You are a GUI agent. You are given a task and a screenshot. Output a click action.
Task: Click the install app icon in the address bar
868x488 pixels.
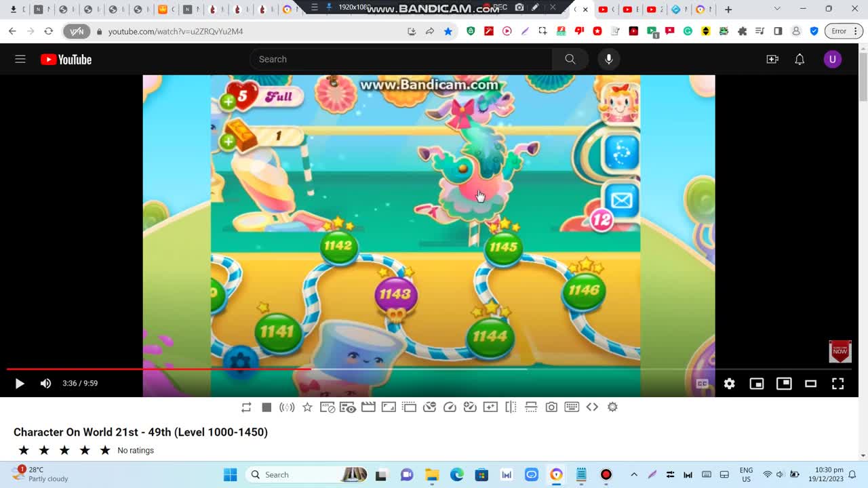(x=412, y=31)
